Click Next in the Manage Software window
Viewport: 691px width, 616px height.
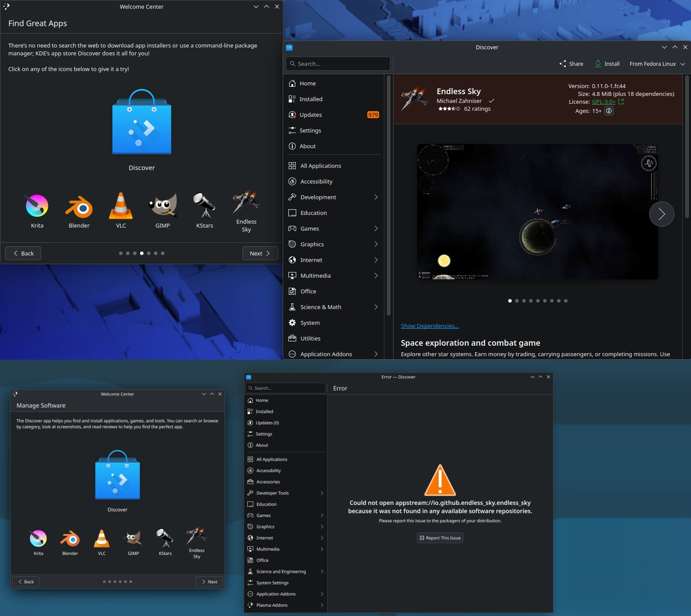click(209, 582)
